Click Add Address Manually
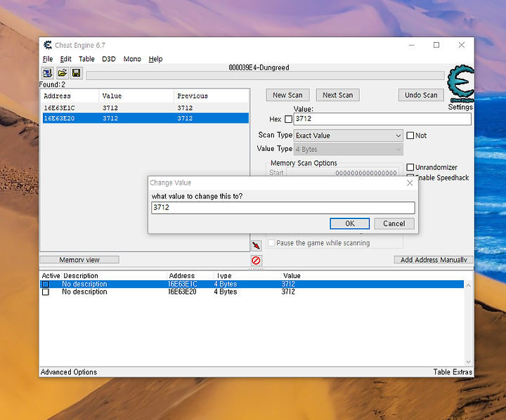 [x=434, y=260]
